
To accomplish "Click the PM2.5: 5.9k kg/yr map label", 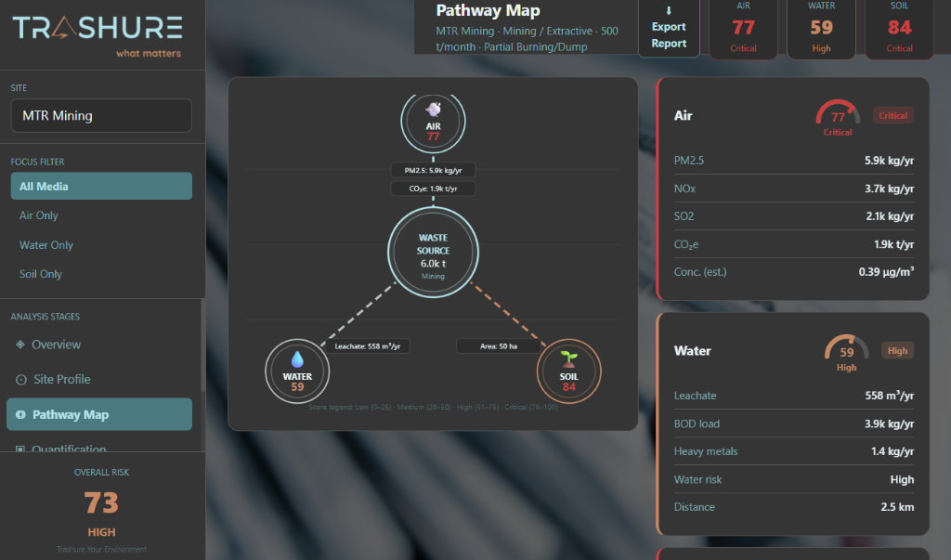I will (433, 171).
